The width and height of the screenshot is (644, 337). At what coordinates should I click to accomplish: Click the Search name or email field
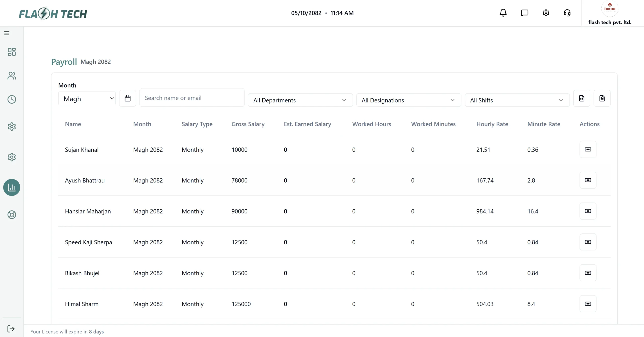[x=192, y=98]
